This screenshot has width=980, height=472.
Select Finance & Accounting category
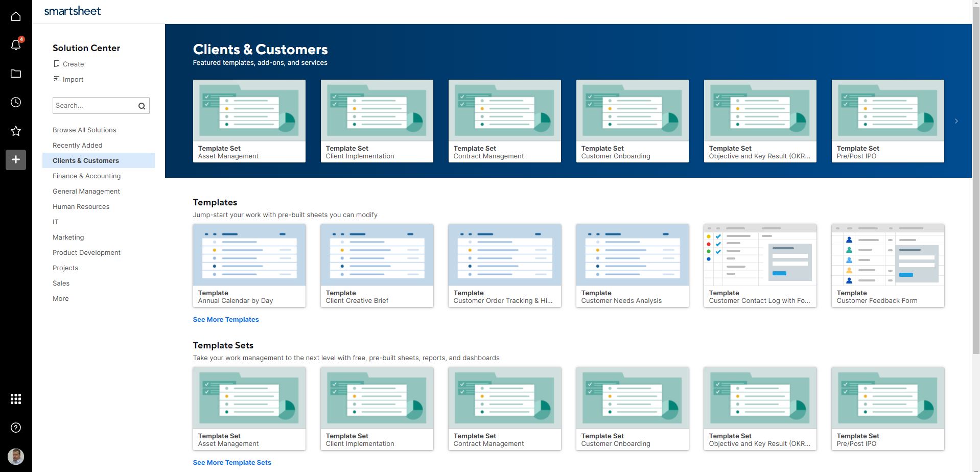pyautogui.click(x=87, y=176)
